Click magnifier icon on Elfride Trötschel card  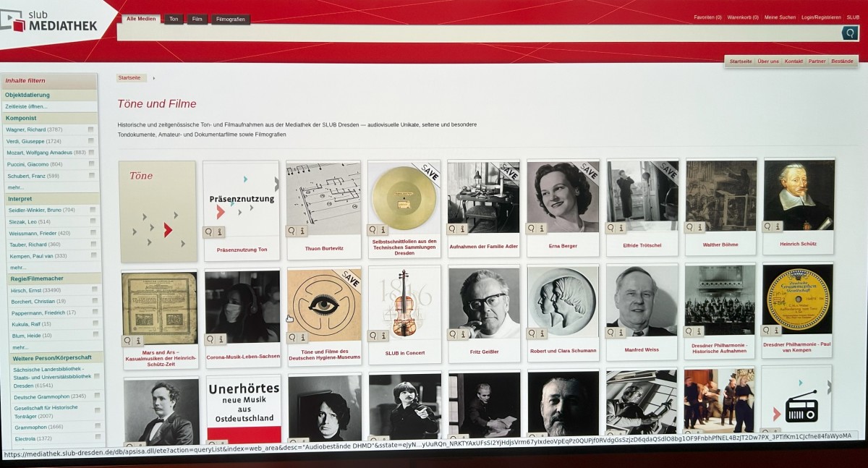point(611,228)
